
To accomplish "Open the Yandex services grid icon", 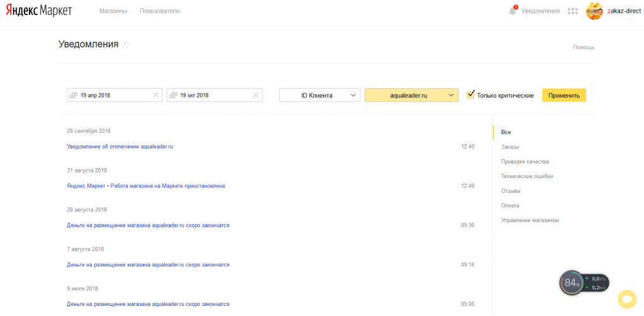I will click(572, 11).
